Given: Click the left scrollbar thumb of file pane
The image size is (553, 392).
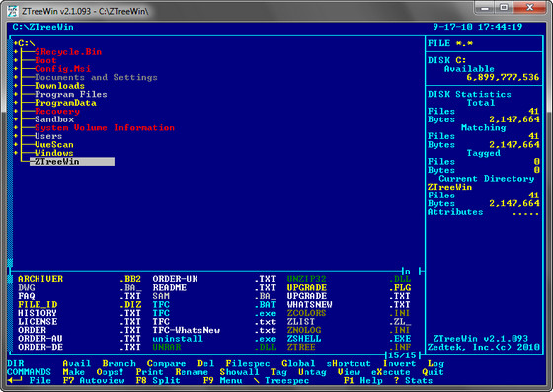Looking at the screenshot, I should click(x=10, y=279).
